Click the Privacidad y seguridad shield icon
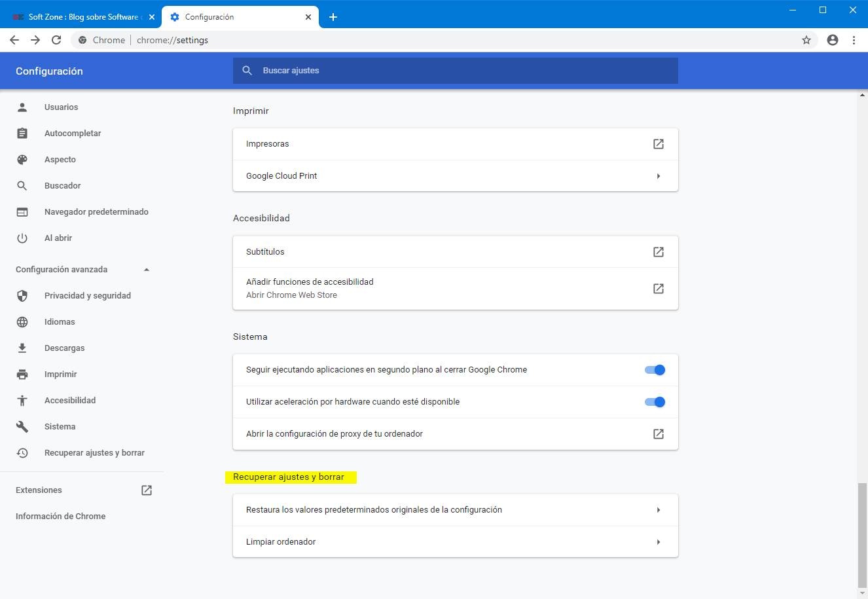The width and height of the screenshot is (868, 599). (22, 296)
